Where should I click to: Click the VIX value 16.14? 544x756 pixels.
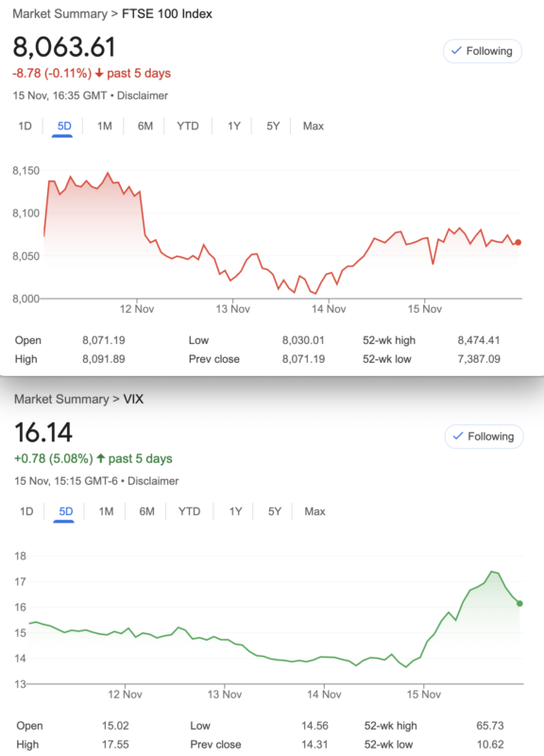coord(43,432)
